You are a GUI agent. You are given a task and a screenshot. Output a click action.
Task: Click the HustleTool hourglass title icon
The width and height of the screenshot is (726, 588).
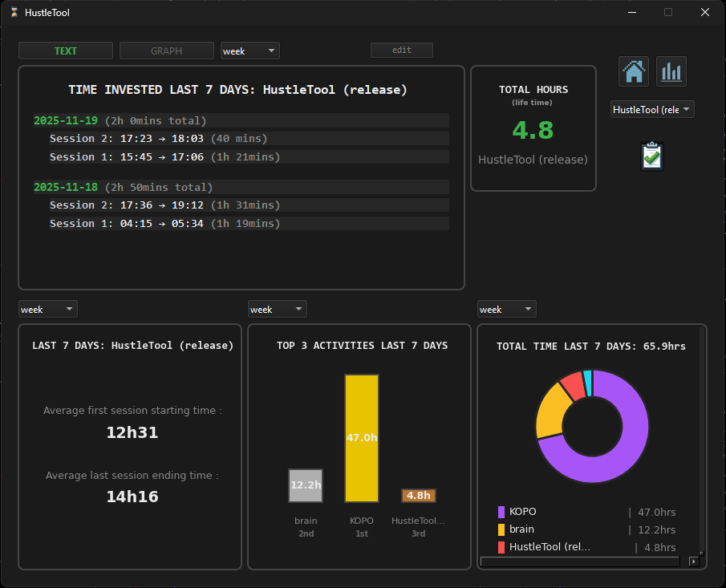click(14, 13)
